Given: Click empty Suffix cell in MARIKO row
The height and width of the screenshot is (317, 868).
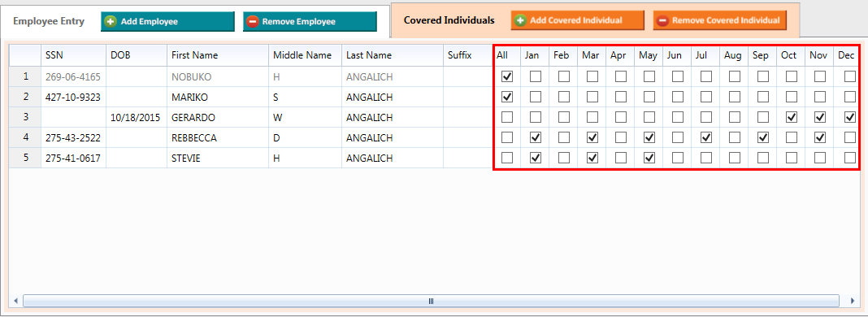Looking at the screenshot, I should (x=468, y=98).
